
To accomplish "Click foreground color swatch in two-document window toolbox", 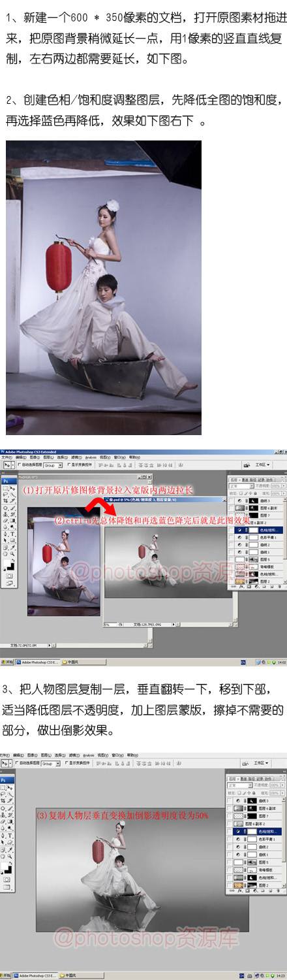I will 7,563.
